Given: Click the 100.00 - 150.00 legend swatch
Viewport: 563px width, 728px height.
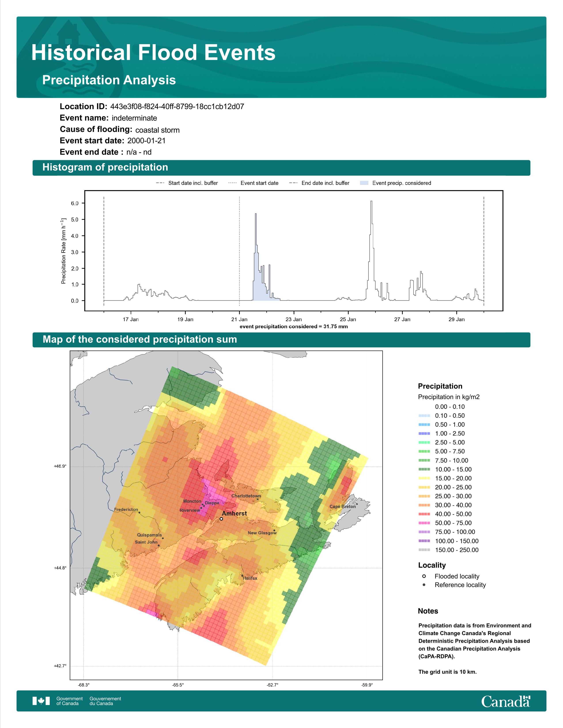Looking at the screenshot, I should coord(424,541).
